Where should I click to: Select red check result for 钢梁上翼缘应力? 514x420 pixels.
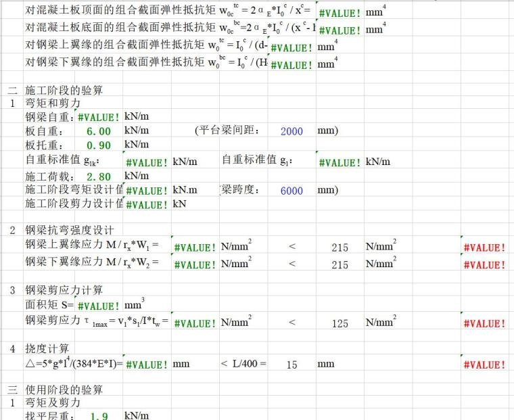(484, 248)
